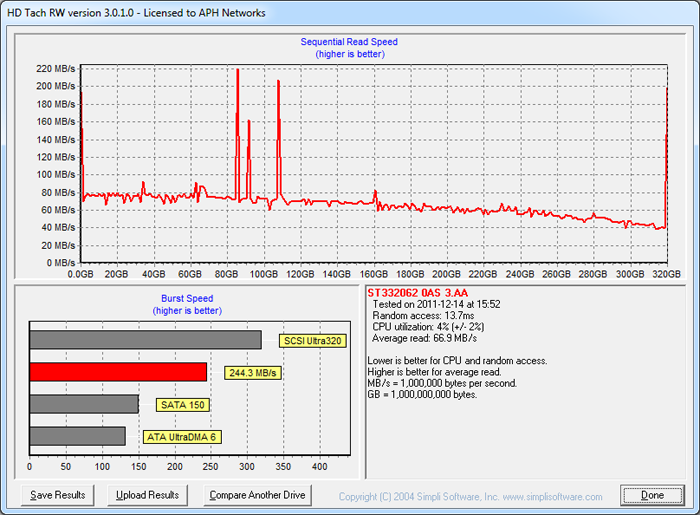Image resolution: width=700 pixels, height=515 pixels.
Task: Select the SCSI Ultra320 label
Action: [x=312, y=340]
